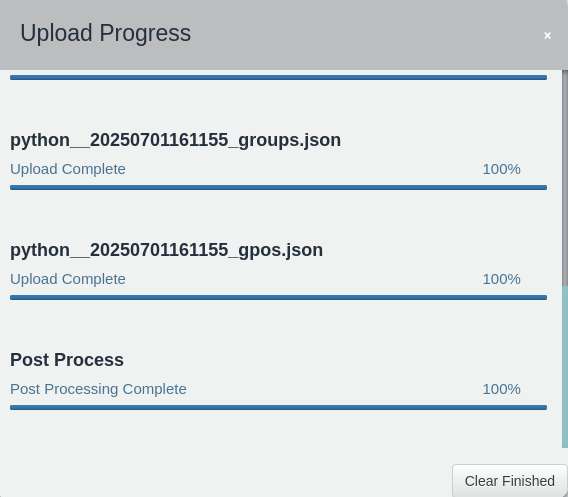
Task: Click Upload Complete status under groups.json
Action: coord(68,169)
